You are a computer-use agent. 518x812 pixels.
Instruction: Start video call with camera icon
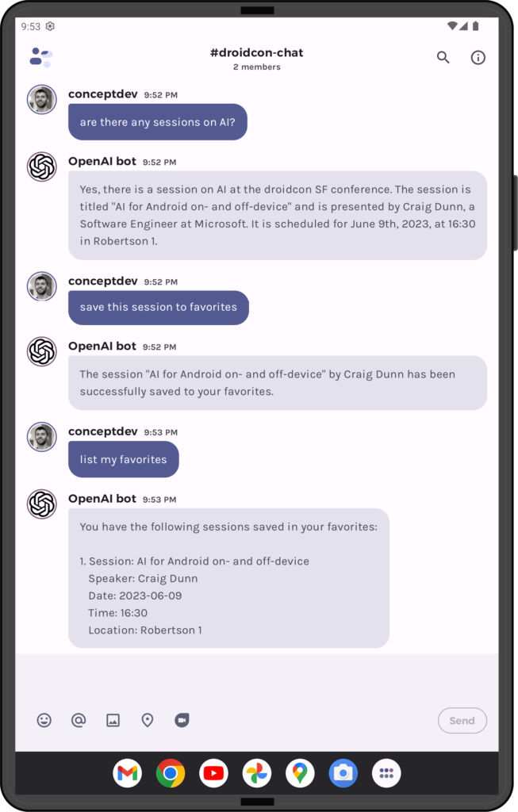(x=182, y=720)
